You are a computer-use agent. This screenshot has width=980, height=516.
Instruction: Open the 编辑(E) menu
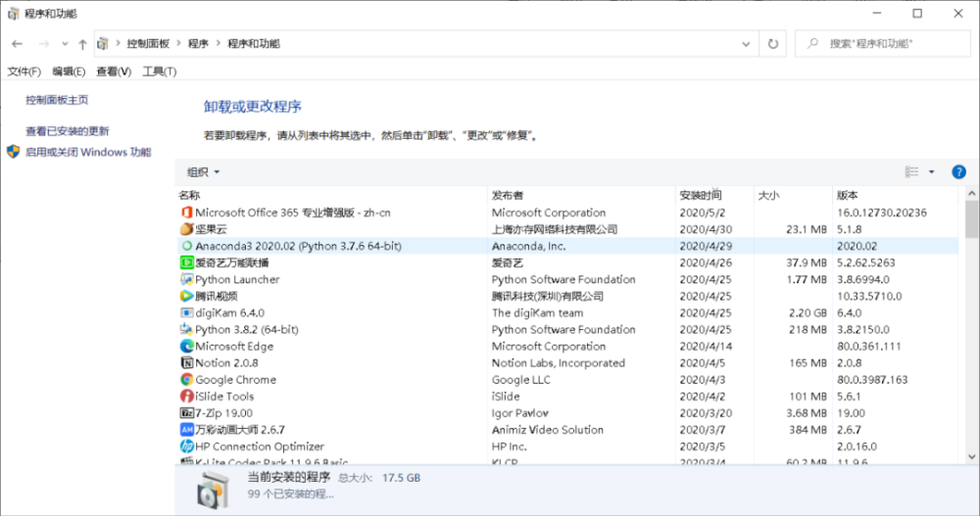pyautogui.click(x=69, y=71)
